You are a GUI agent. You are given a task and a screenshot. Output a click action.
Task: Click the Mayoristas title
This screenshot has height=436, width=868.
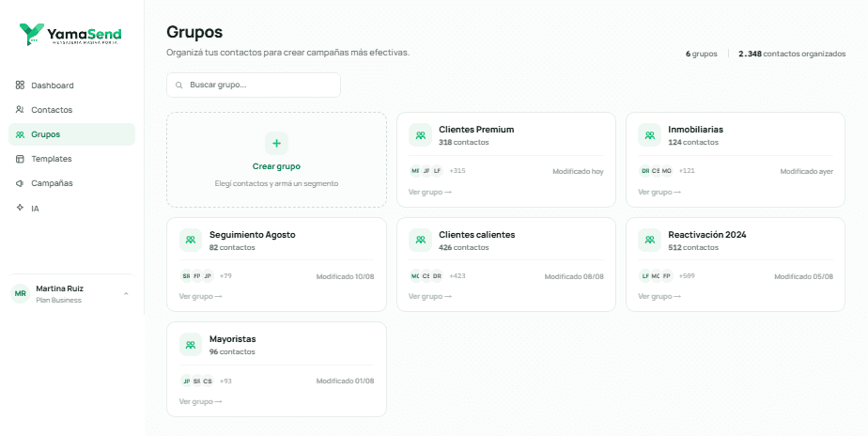(233, 339)
